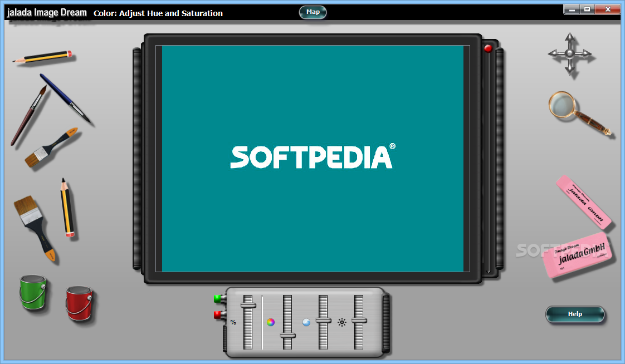The width and height of the screenshot is (625, 364).
Task: Select the blue ink pen tool
Action: (x=65, y=97)
